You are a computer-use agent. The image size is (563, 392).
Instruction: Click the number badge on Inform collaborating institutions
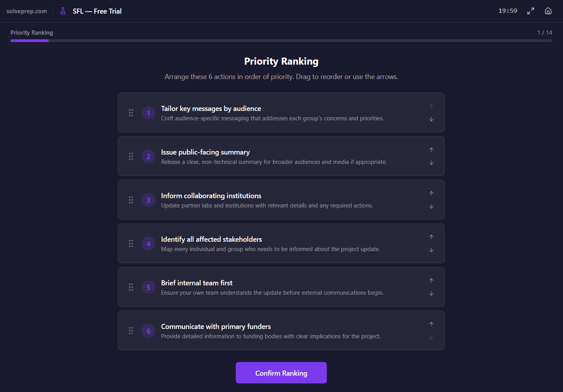(x=148, y=200)
